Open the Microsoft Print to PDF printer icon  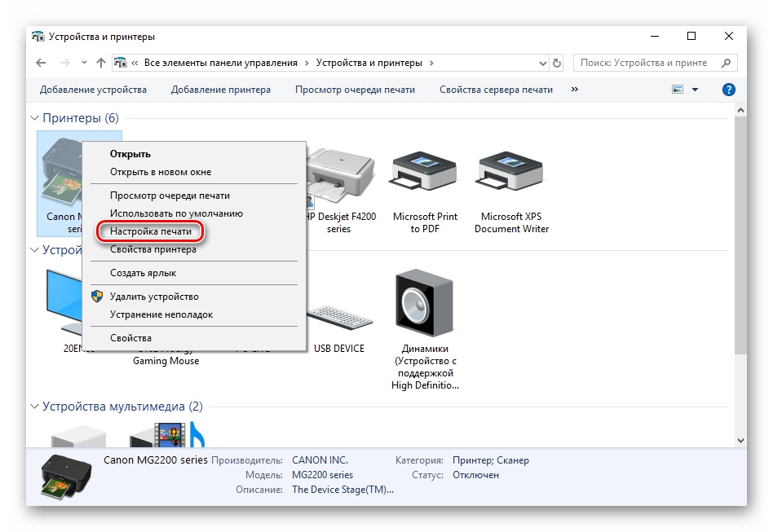coord(423,171)
